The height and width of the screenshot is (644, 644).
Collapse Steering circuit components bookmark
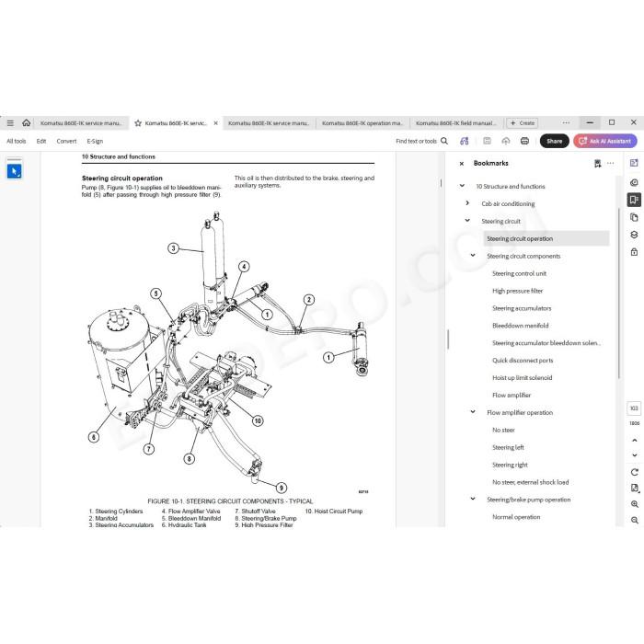click(473, 256)
